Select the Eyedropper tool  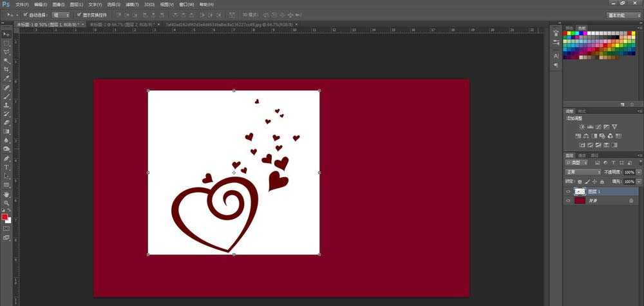click(x=6, y=78)
